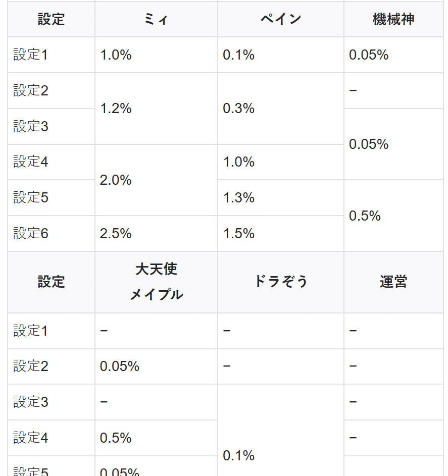Click the 0.1% cell under ドラぞう
Viewport: 448px width, 476px height.
pyautogui.click(x=239, y=456)
